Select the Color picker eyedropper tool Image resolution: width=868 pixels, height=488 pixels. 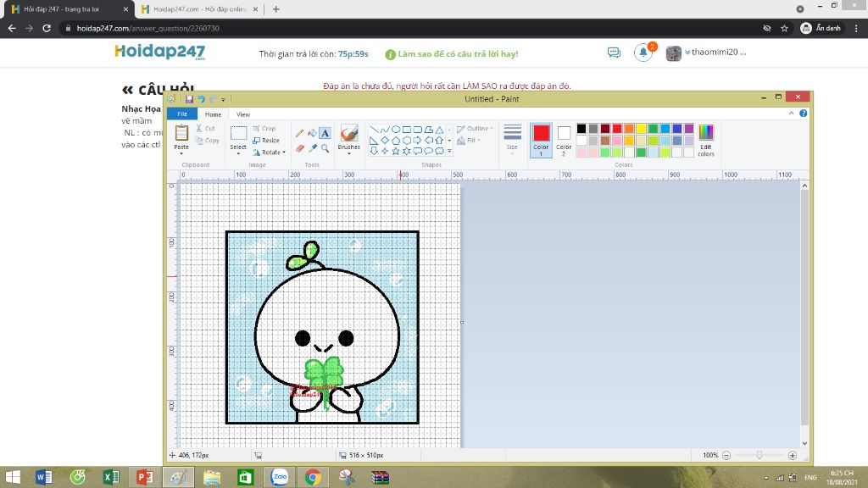point(312,148)
